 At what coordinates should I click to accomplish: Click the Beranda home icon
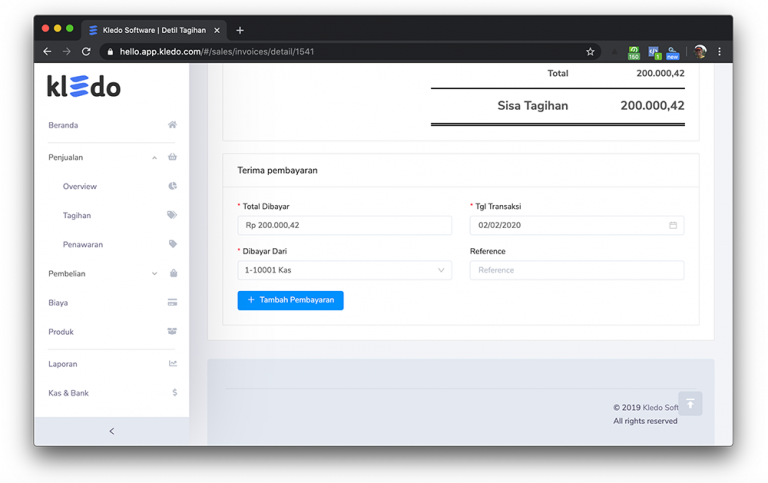[x=172, y=124]
